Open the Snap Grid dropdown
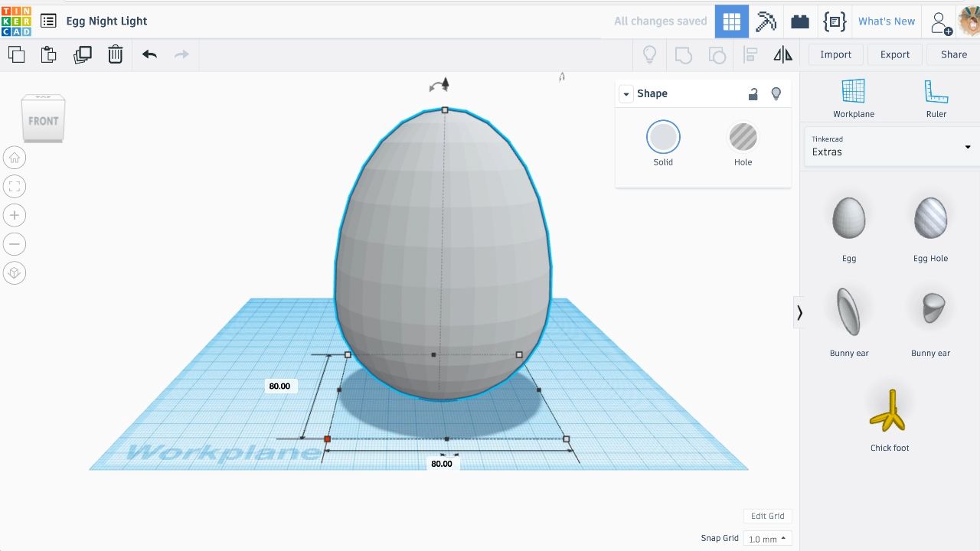Viewport: 980px width, 551px height. coord(768,539)
